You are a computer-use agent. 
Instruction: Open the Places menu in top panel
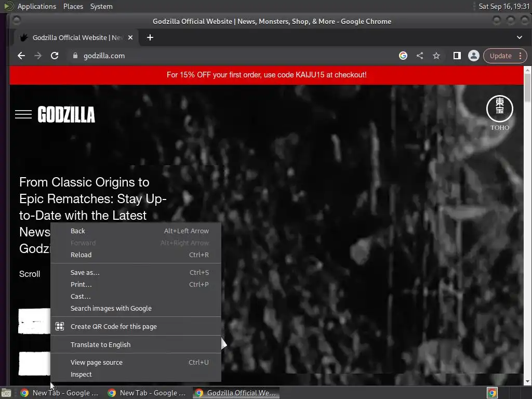(x=73, y=6)
